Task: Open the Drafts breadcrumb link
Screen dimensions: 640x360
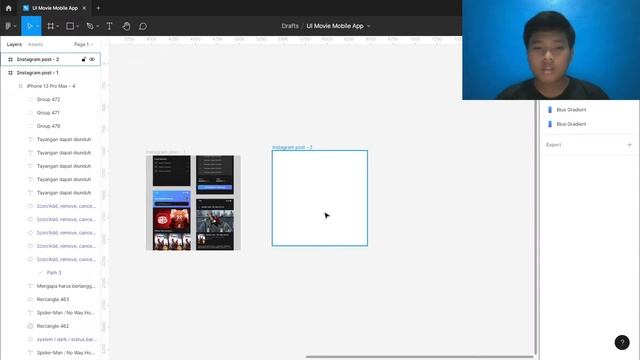Action: click(290, 26)
